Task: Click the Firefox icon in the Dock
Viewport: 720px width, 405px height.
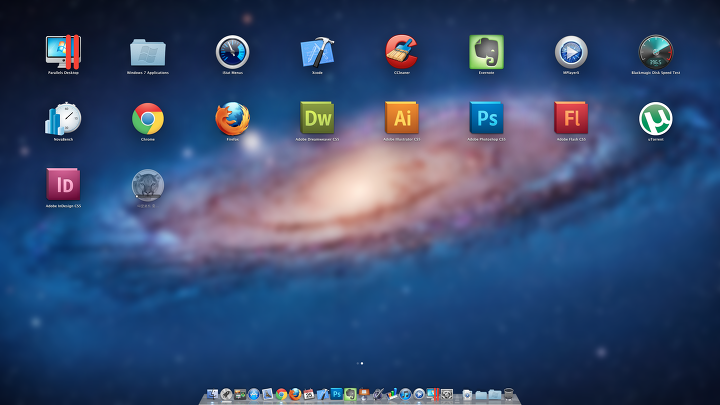Action: [295, 394]
